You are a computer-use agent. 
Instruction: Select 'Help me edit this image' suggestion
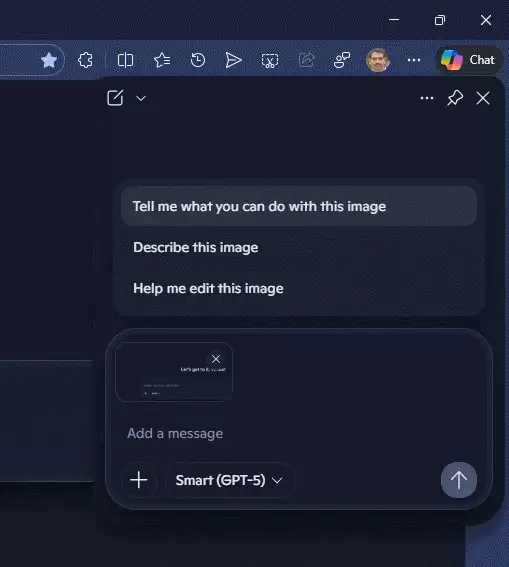299,289
